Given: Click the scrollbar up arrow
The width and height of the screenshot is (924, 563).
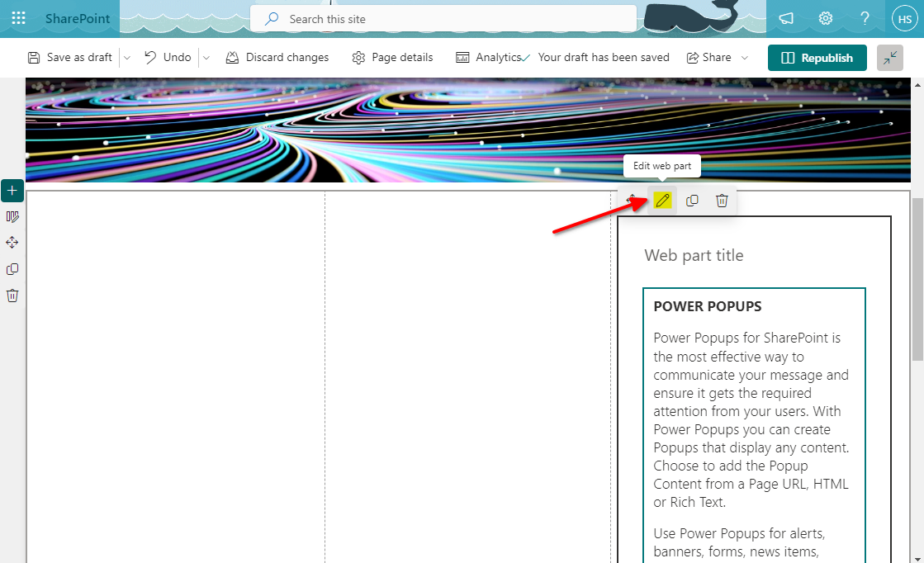Looking at the screenshot, I should (917, 85).
